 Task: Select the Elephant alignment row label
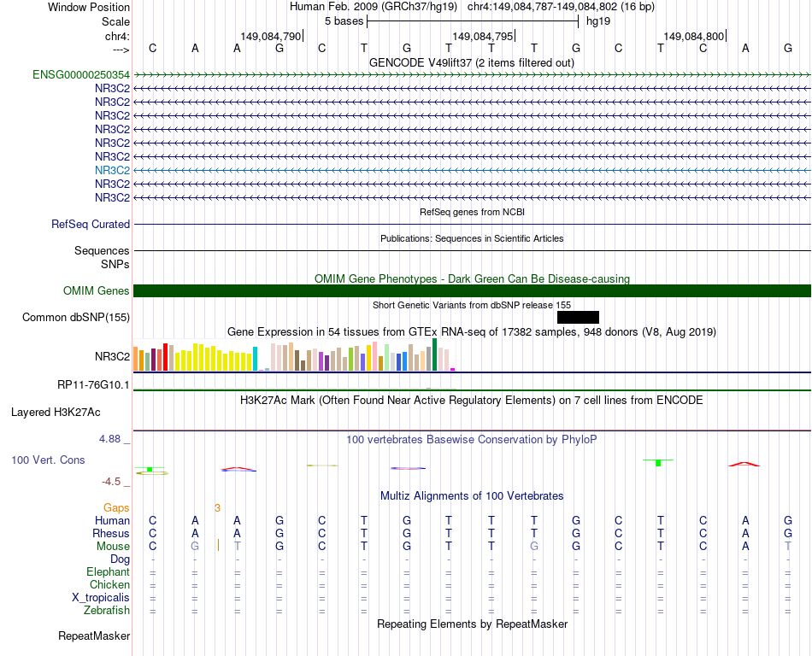109,571
